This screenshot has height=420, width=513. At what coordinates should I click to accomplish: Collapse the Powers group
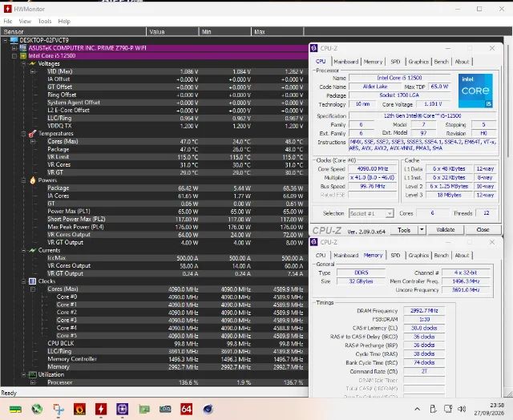pos(23,180)
